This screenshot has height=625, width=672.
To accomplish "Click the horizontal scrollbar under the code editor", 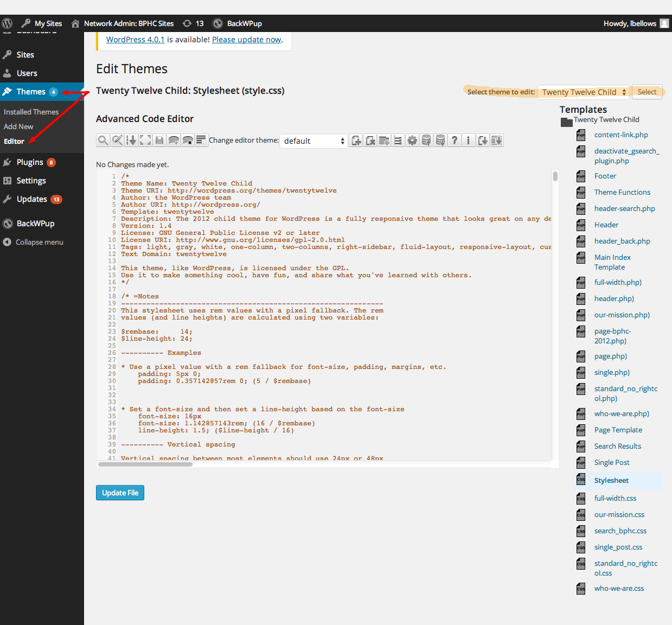I will tap(145, 464).
